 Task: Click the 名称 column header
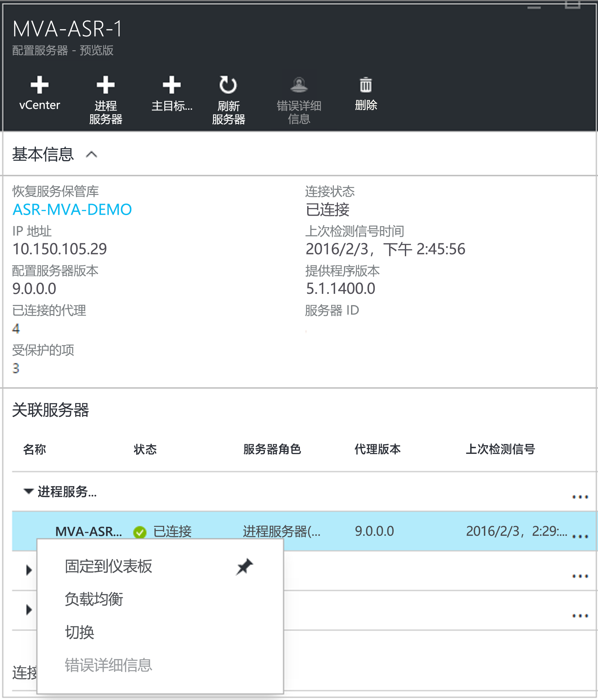point(35,449)
